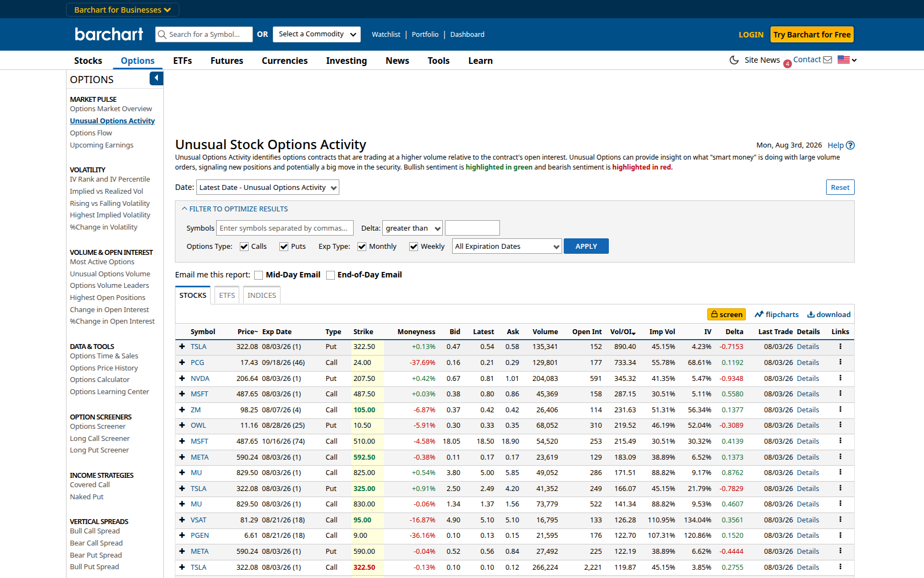The width and height of the screenshot is (924, 578).
Task: Uncheck the Monthly expiration checkbox
Action: coord(362,247)
